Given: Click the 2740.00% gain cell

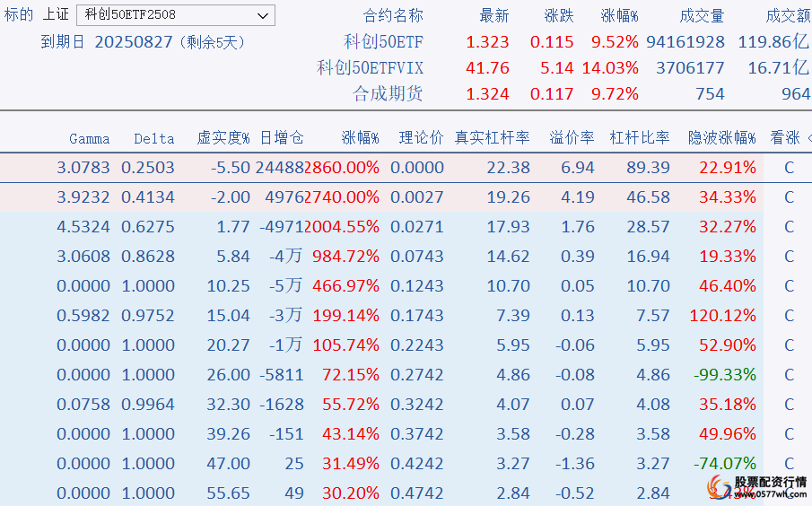Looking at the screenshot, I should pos(341,197).
